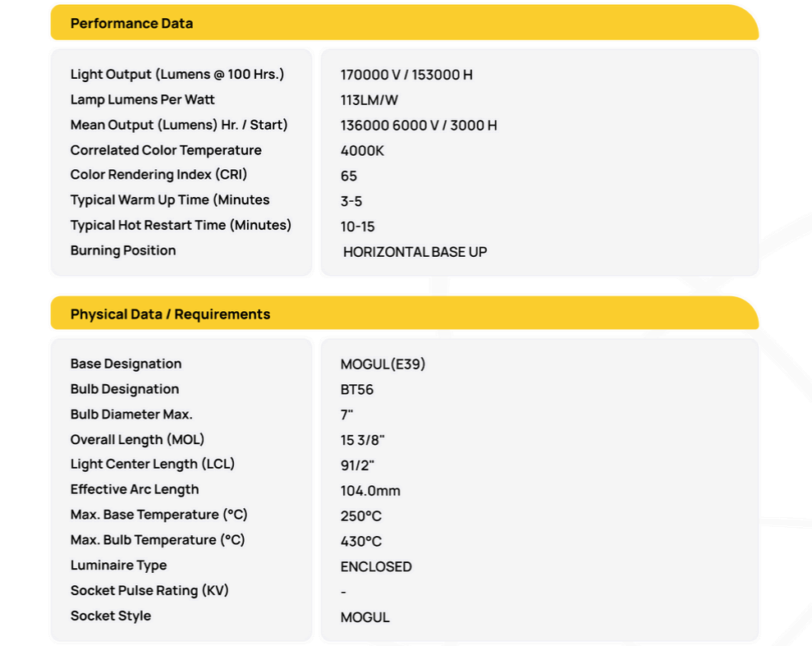Viewport: 812px width, 646px height.
Task: Select the Correlated Color Temperature label
Action: click(x=166, y=150)
